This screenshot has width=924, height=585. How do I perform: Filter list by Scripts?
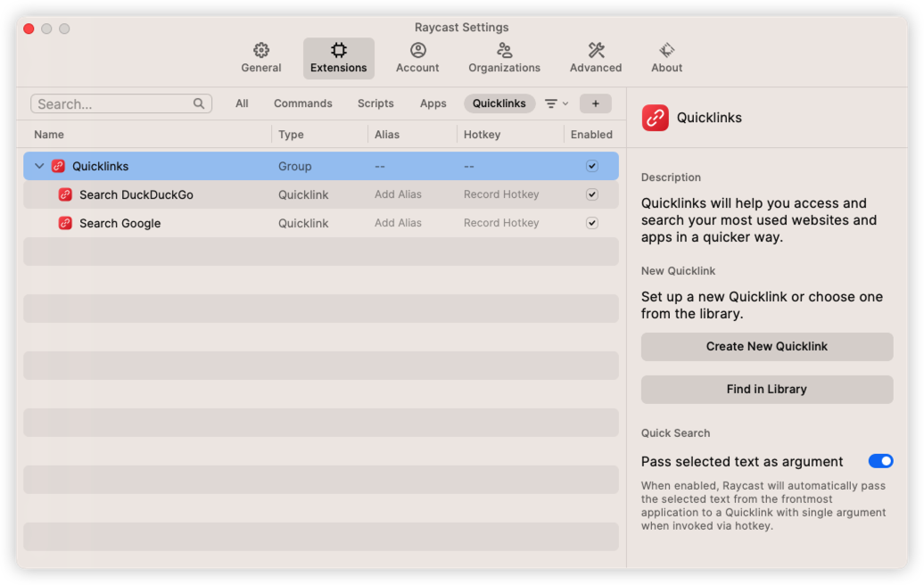(x=375, y=103)
